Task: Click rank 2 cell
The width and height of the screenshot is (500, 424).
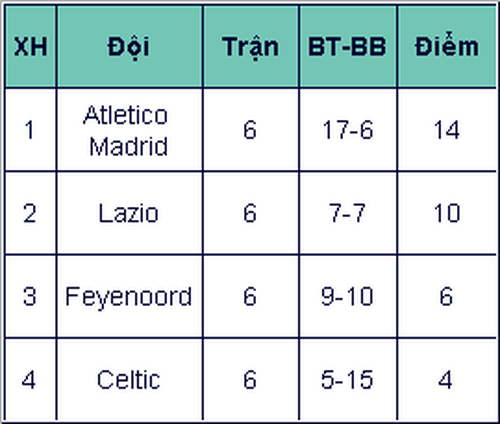Action: 30,213
